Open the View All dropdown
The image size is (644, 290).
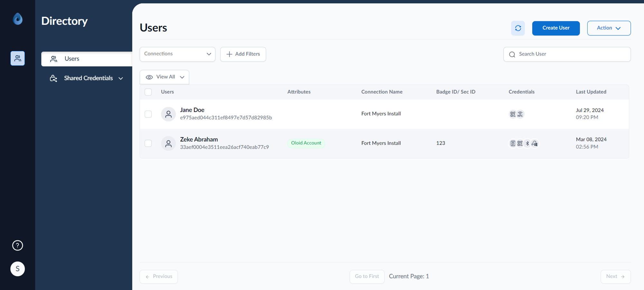[x=165, y=77]
